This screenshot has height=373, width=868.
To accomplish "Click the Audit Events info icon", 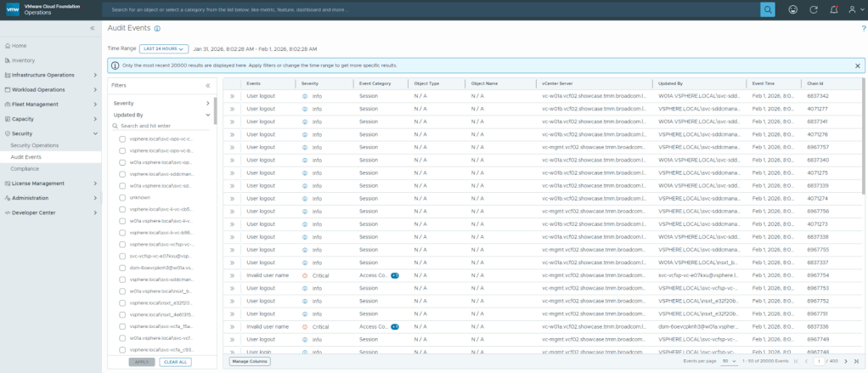I will (157, 28).
